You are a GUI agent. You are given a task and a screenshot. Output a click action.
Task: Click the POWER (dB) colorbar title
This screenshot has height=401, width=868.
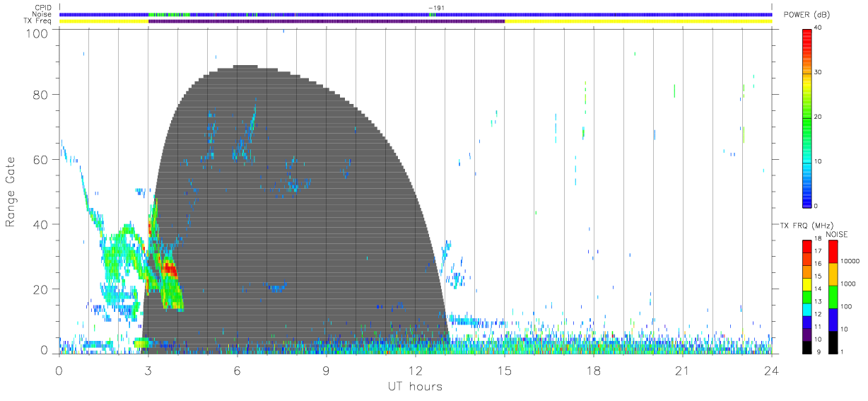point(807,16)
